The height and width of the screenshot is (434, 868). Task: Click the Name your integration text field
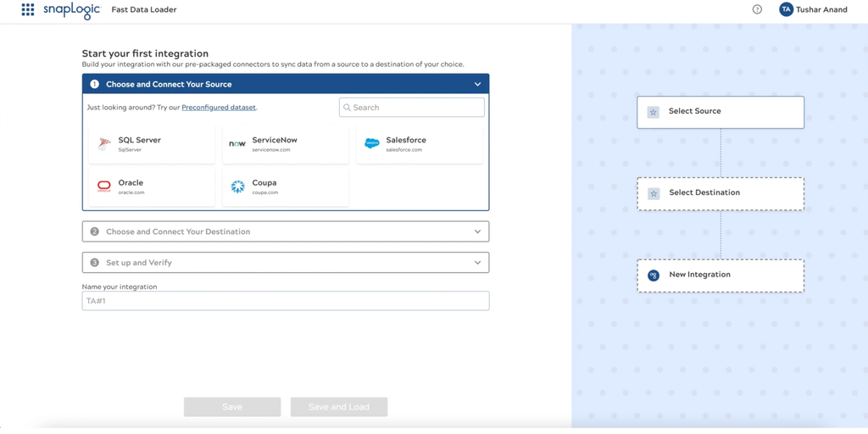click(x=285, y=301)
